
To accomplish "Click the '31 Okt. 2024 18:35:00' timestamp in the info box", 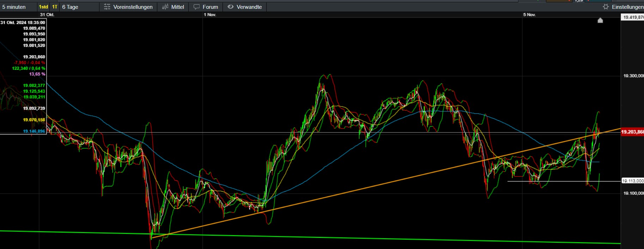I will [23, 23].
